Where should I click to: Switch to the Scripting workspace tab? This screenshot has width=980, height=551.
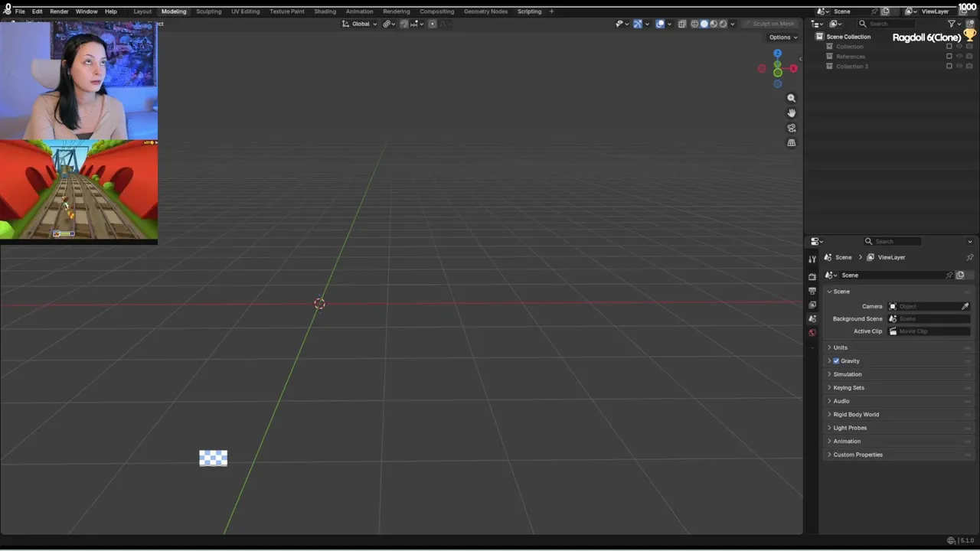pos(529,11)
